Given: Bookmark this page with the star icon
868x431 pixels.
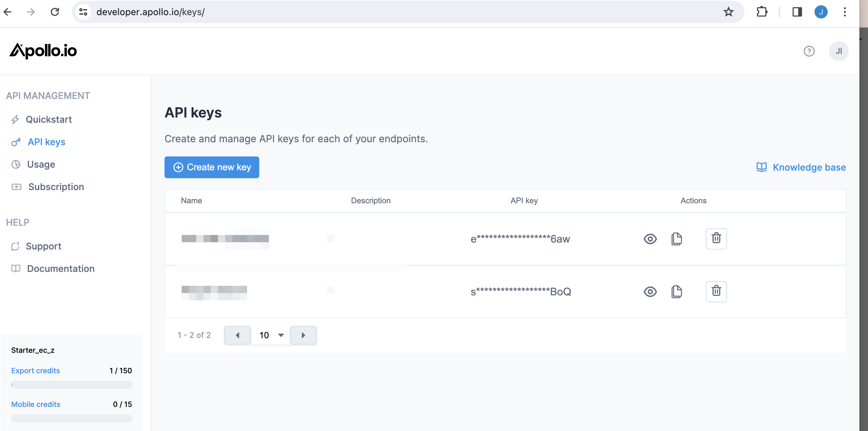Looking at the screenshot, I should pos(728,12).
